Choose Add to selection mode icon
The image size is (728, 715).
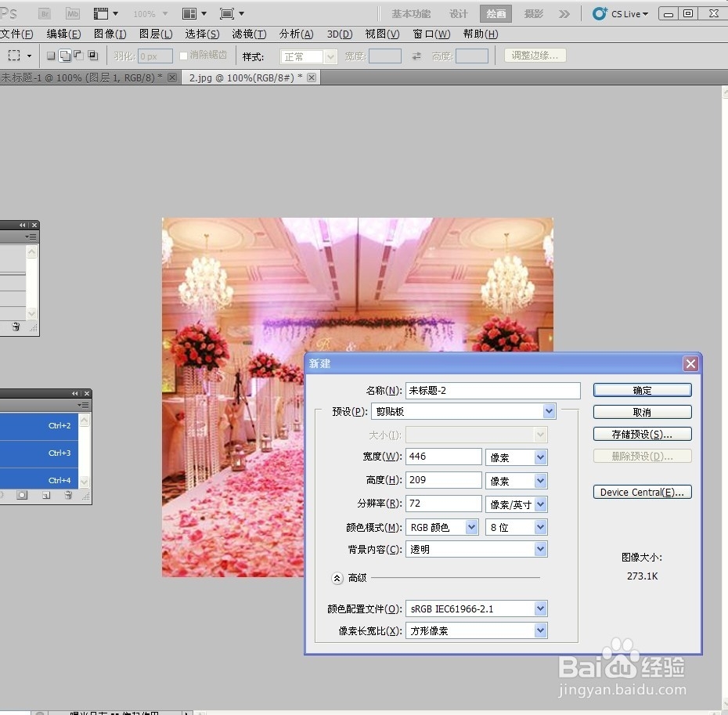[65, 56]
